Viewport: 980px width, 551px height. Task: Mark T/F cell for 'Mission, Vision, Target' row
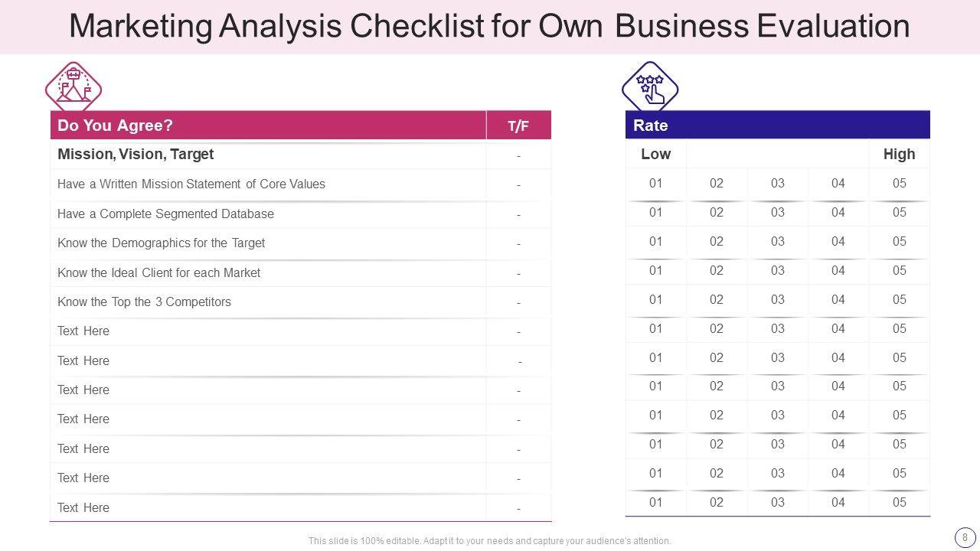click(x=518, y=155)
